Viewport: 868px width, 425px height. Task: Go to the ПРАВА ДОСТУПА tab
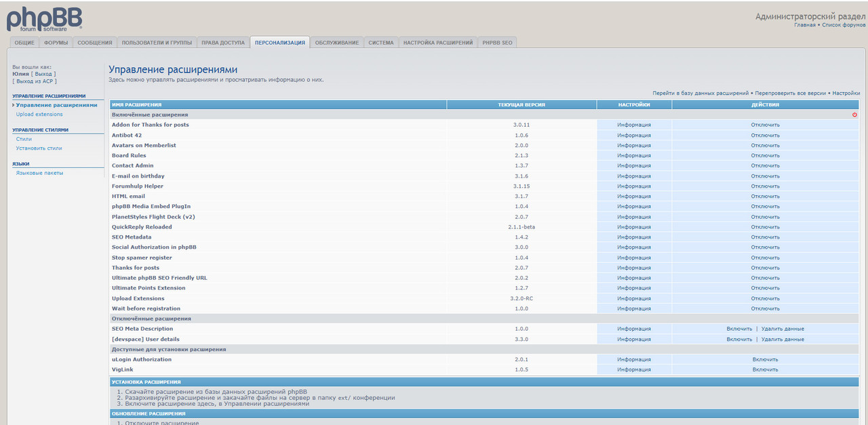tap(223, 43)
